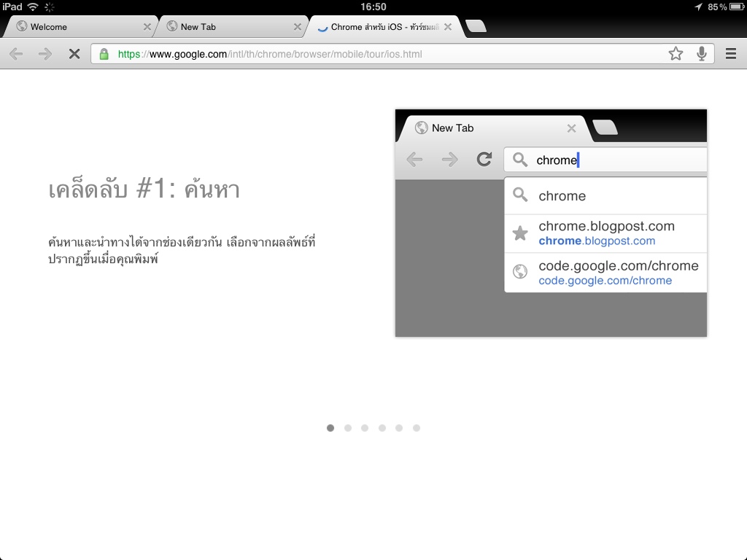
Task: Close the Chrome iOS tour tab
Action: [448, 27]
